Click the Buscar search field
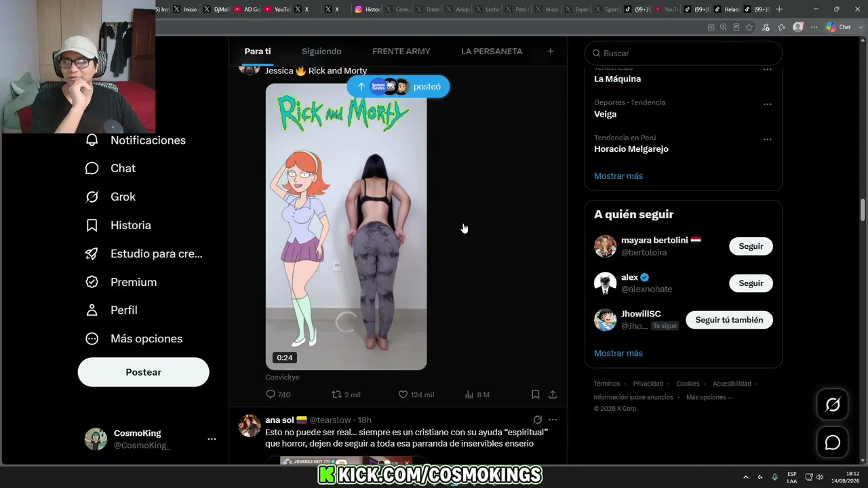This screenshot has height=488, width=868. coord(684,53)
